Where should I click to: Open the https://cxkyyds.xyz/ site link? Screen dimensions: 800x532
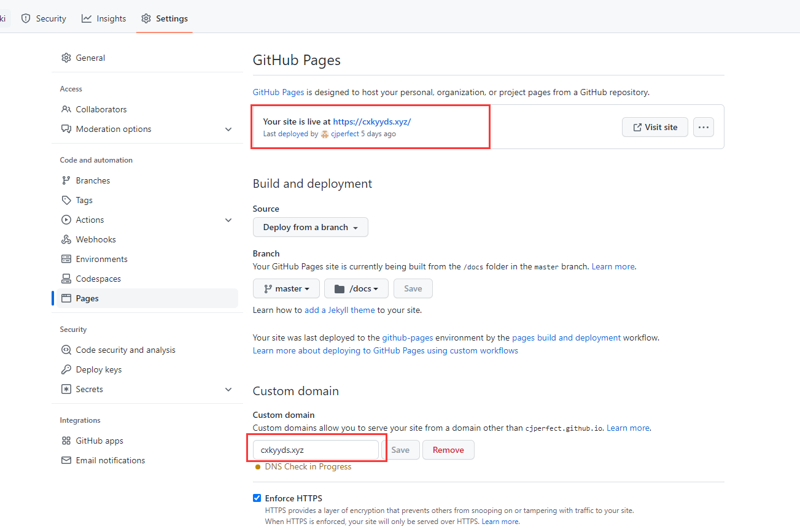point(372,121)
